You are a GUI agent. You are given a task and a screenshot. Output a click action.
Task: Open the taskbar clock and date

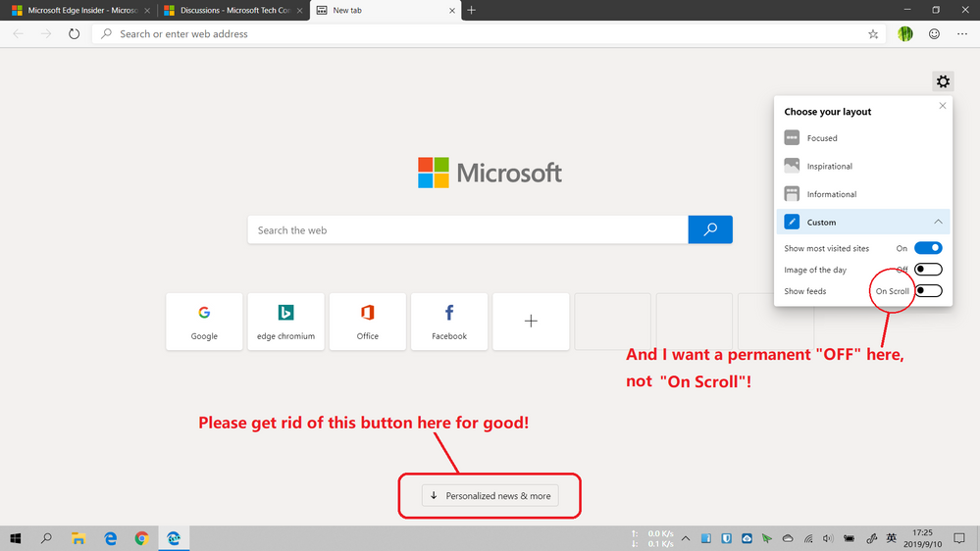(922, 538)
